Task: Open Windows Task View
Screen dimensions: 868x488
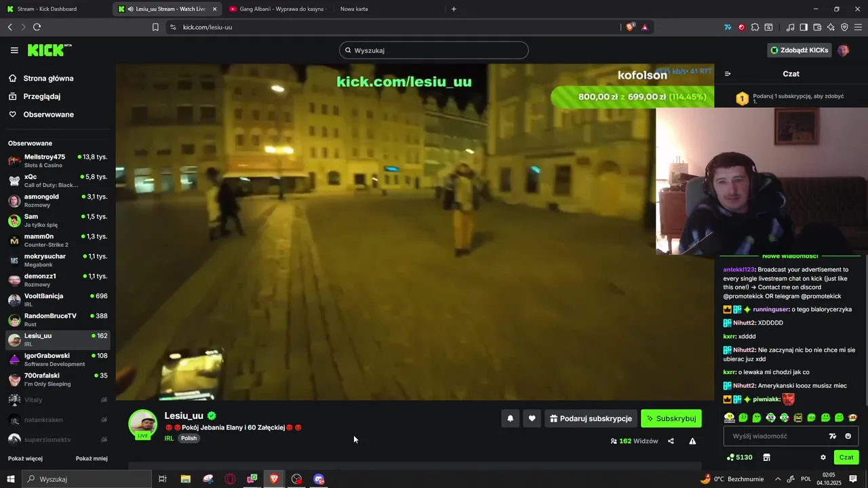Action: [x=163, y=479]
